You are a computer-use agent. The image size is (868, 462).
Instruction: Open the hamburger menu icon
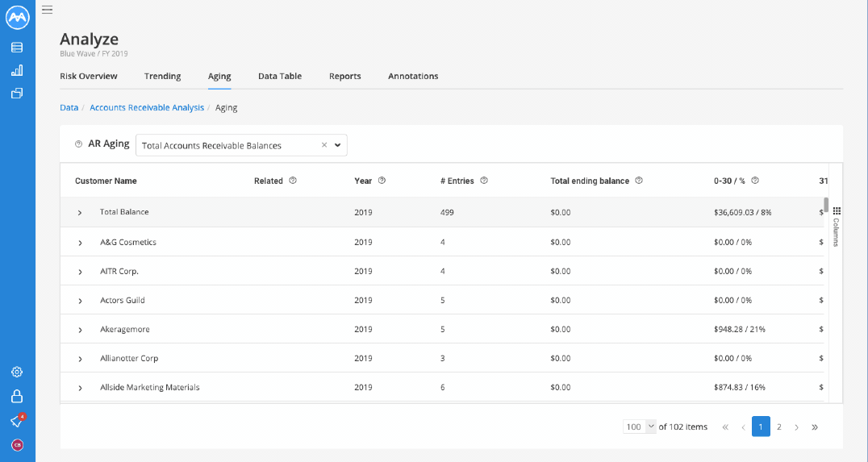point(47,10)
